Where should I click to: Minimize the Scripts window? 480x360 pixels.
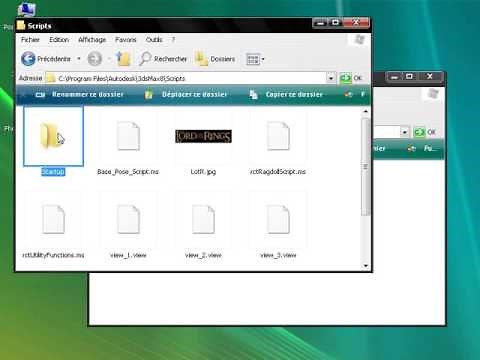click(321, 23)
